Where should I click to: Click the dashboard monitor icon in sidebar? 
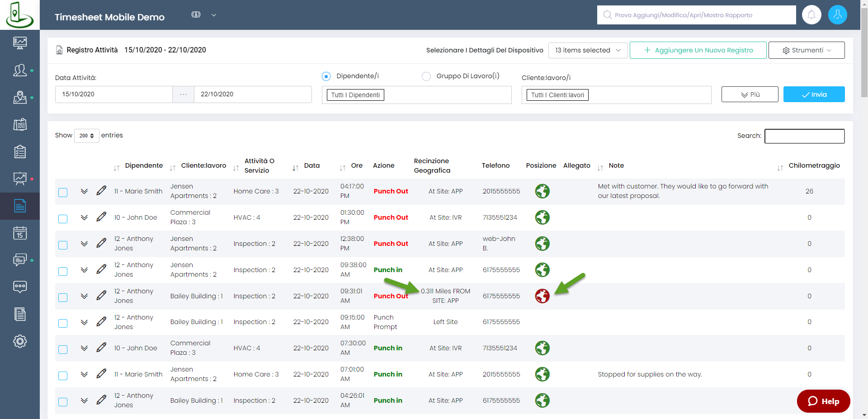pos(20,43)
